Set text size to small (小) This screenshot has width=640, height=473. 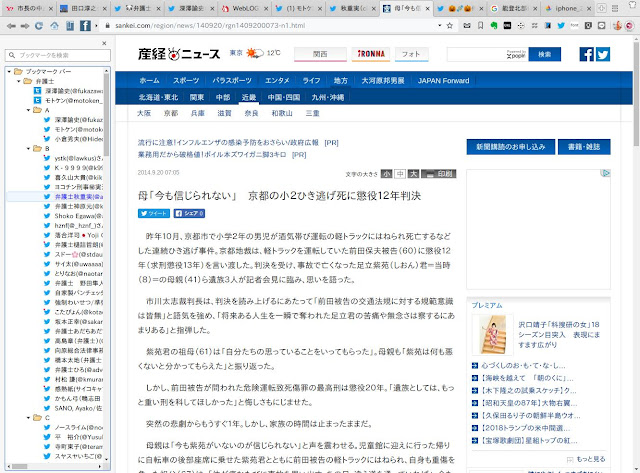coord(387,174)
